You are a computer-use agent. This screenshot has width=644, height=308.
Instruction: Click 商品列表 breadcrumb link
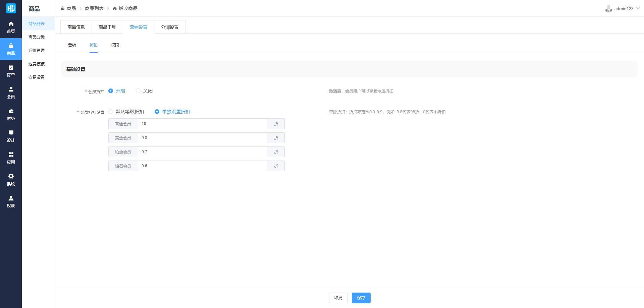(94, 8)
